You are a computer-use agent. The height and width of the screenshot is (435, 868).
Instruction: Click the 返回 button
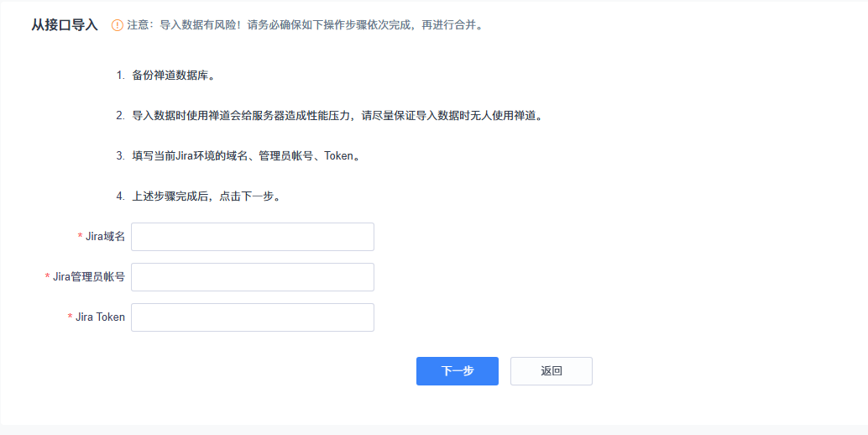click(551, 371)
